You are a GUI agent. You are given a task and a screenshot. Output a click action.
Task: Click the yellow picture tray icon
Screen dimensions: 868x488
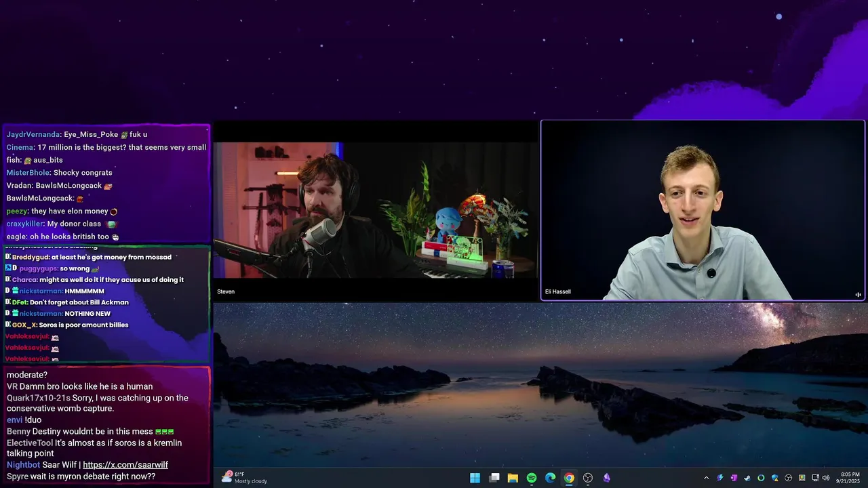[x=802, y=478]
